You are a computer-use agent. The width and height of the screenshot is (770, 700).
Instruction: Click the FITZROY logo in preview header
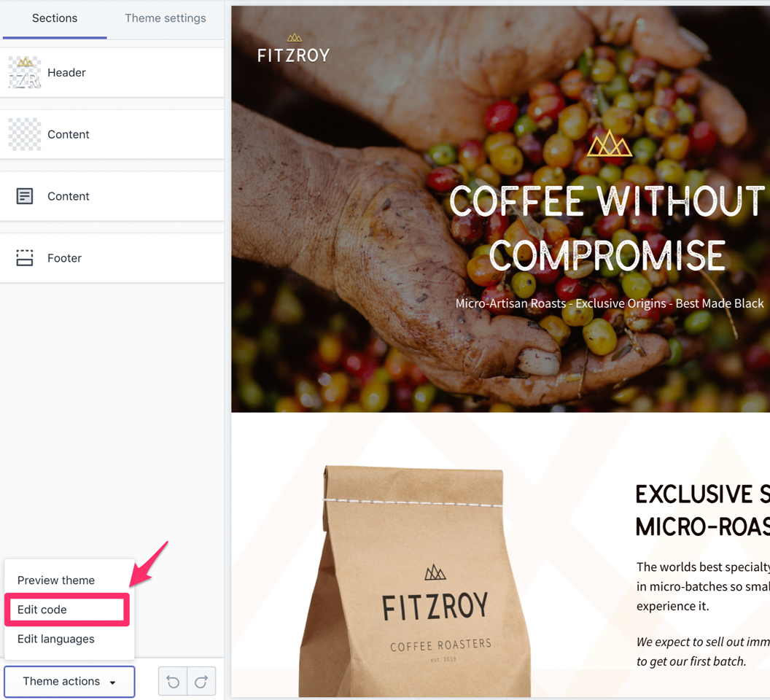pyautogui.click(x=294, y=49)
